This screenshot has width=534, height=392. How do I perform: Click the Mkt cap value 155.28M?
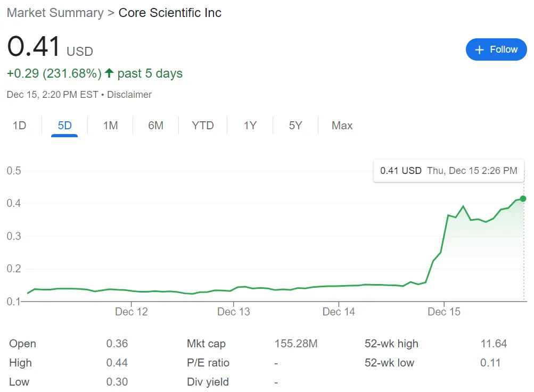click(x=295, y=344)
